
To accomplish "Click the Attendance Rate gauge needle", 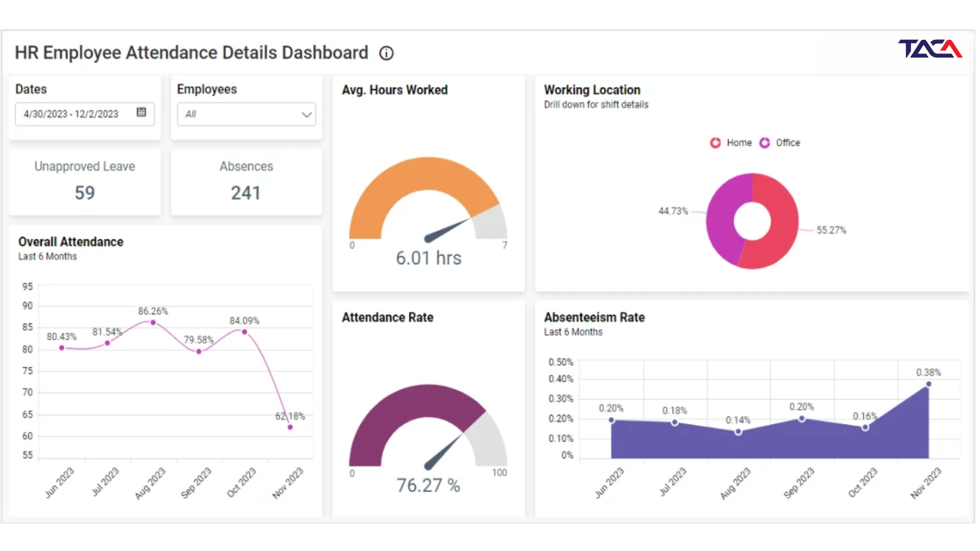I will [443, 452].
